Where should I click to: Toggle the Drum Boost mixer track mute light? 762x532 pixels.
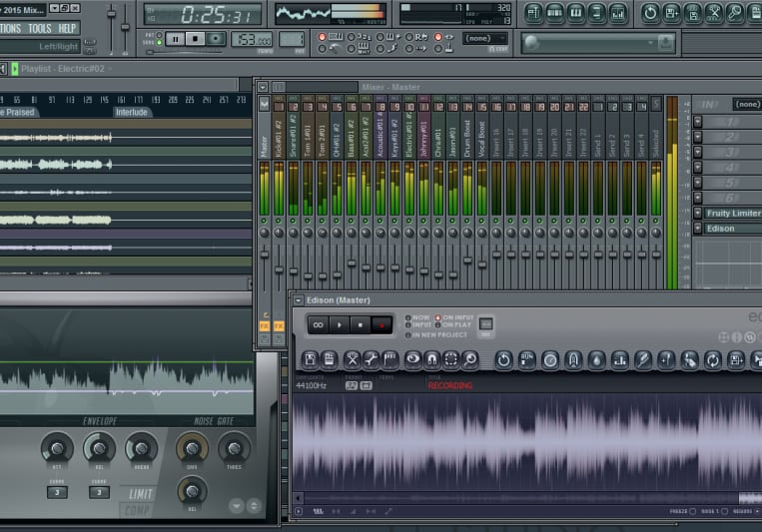[x=467, y=221]
